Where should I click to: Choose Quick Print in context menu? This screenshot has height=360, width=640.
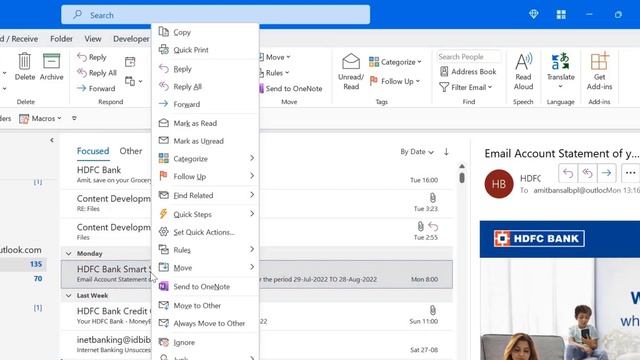[205, 50]
